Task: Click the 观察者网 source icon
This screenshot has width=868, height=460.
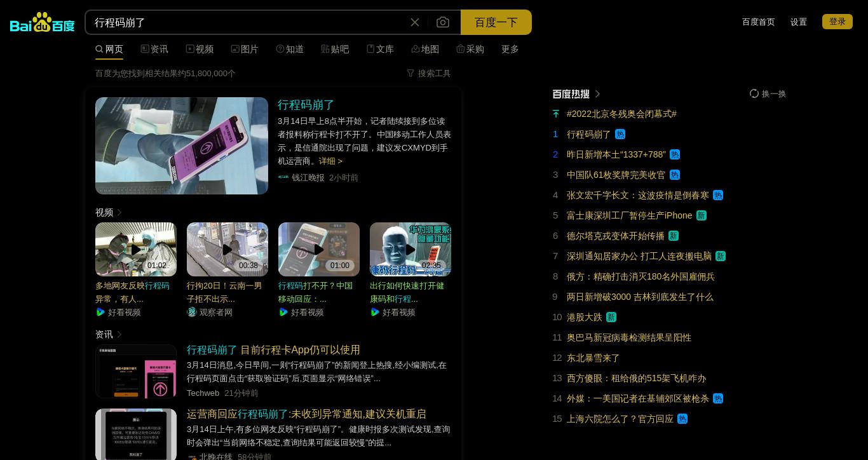Action: click(192, 312)
